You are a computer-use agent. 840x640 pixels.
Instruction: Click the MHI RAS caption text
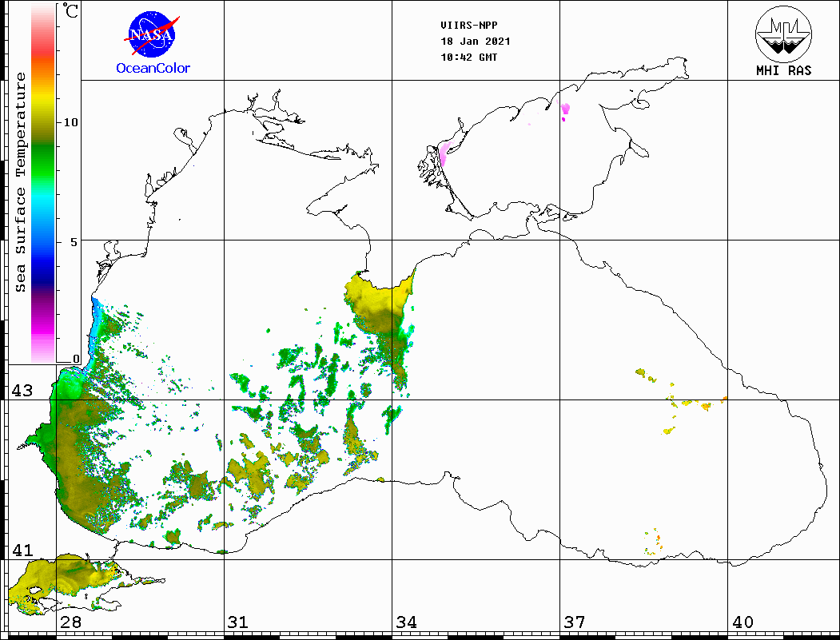[x=784, y=70]
